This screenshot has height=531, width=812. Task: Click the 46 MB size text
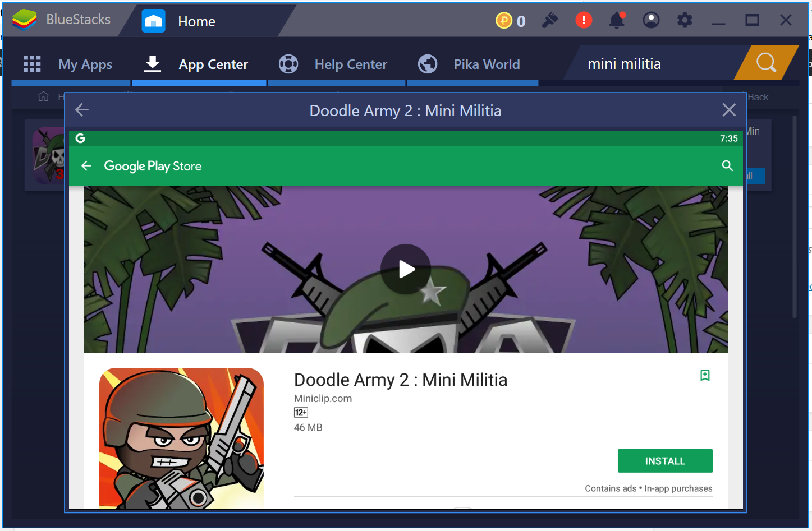coord(308,428)
